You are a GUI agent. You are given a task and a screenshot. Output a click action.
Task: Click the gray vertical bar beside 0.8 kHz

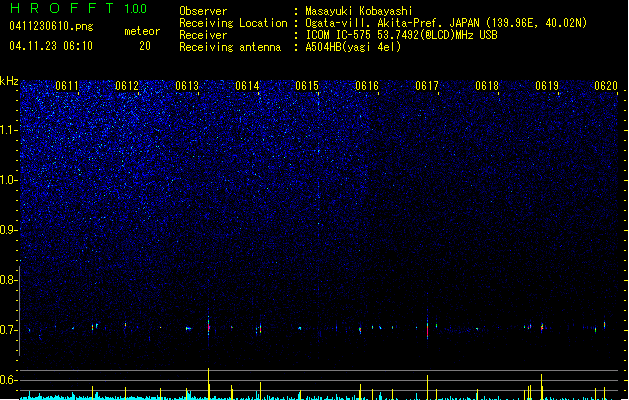point(19,310)
